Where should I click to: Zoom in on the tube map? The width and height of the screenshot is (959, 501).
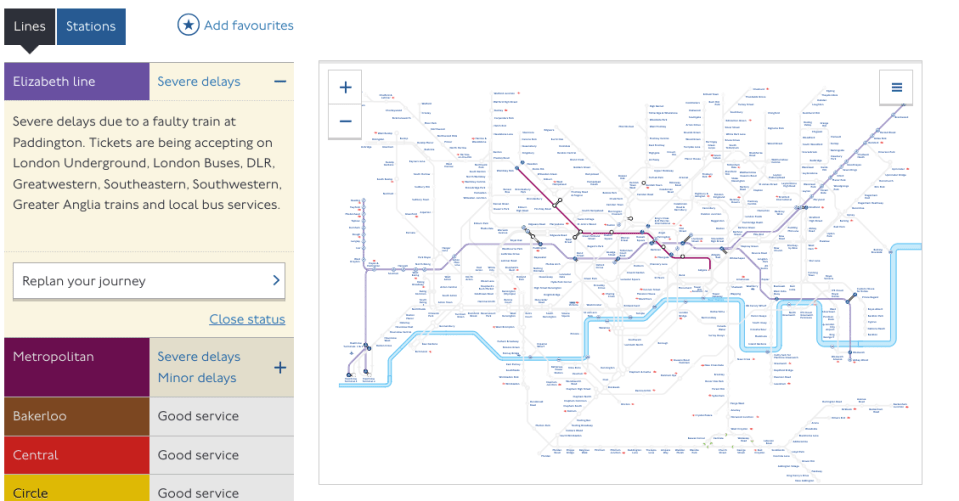(345, 87)
